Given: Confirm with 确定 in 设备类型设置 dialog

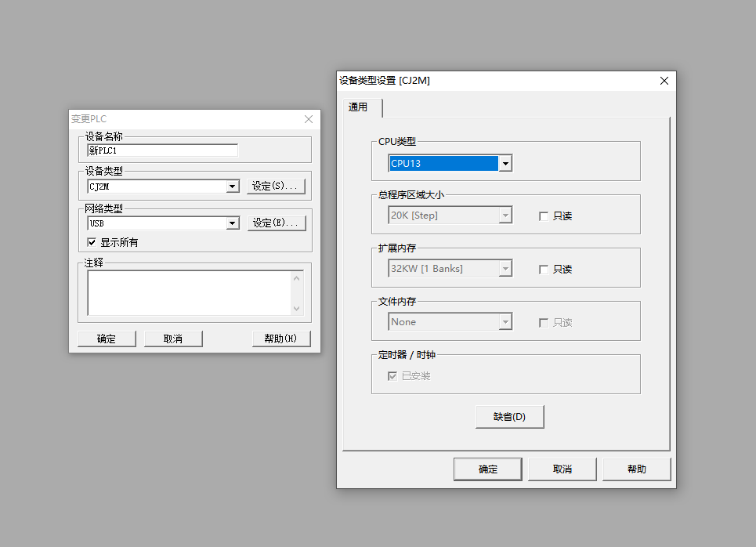Looking at the screenshot, I should coord(487,469).
